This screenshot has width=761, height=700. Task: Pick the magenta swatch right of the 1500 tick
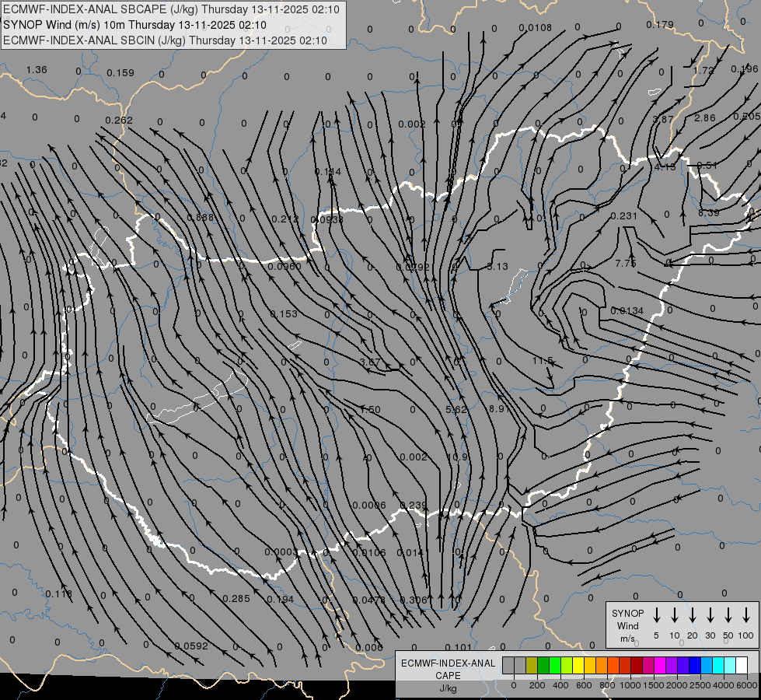tap(660, 665)
